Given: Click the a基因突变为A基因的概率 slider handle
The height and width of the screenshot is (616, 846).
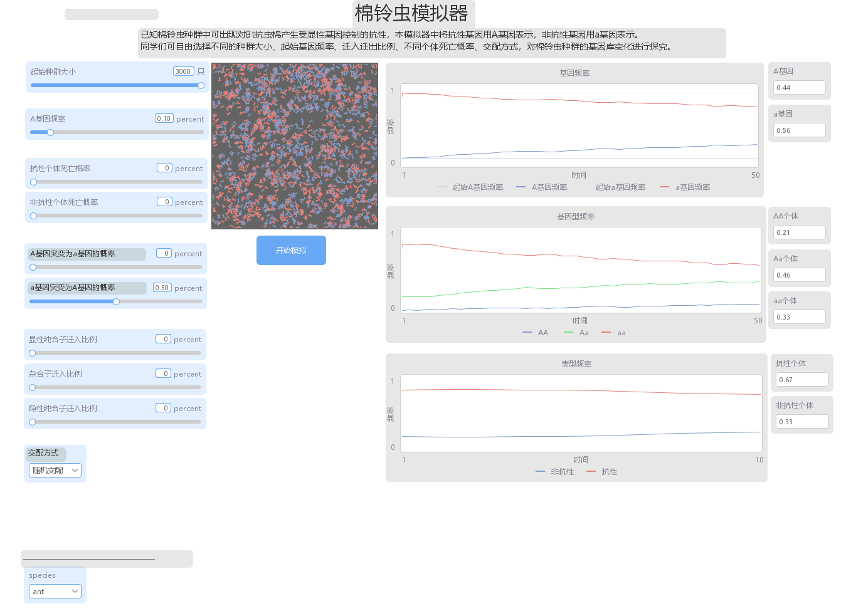Looking at the screenshot, I should point(116,301).
